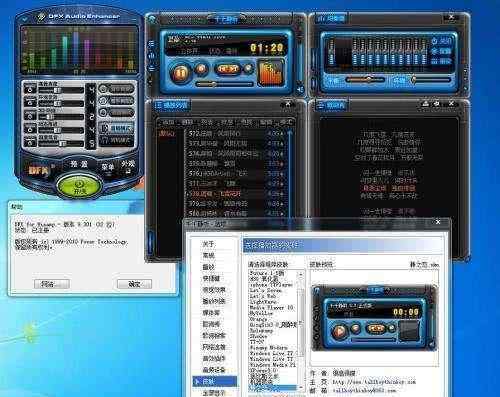500x397 pixels.
Task: Click the mute speaker icon on main player
Action: 300,89
